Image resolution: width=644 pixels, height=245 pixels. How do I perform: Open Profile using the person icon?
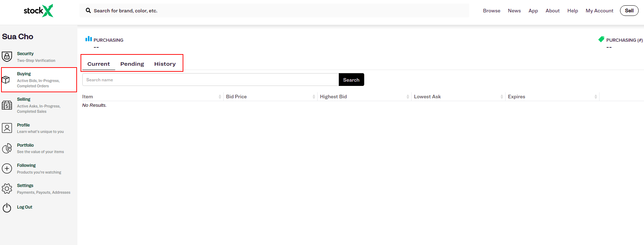pos(7,128)
